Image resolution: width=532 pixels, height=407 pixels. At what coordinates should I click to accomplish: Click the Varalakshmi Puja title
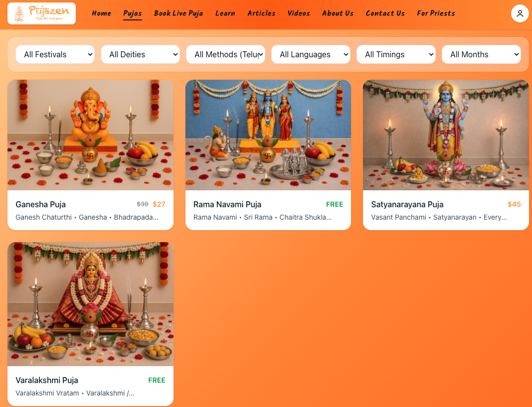47,380
